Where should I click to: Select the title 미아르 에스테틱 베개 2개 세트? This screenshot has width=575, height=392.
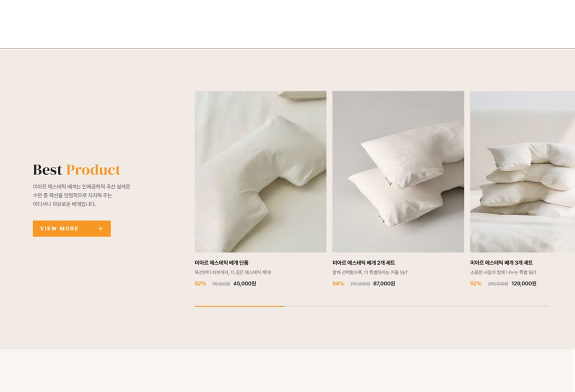(363, 263)
